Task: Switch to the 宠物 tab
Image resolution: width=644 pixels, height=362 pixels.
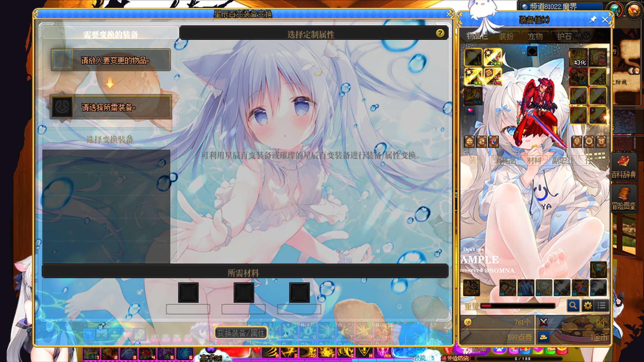Action: (535, 36)
